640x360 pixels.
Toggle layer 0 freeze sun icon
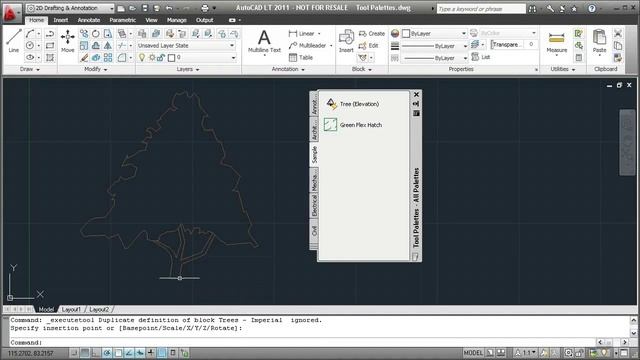(x=152, y=58)
